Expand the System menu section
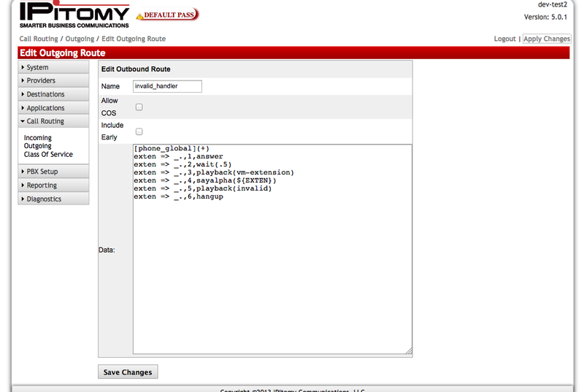 click(x=53, y=67)
